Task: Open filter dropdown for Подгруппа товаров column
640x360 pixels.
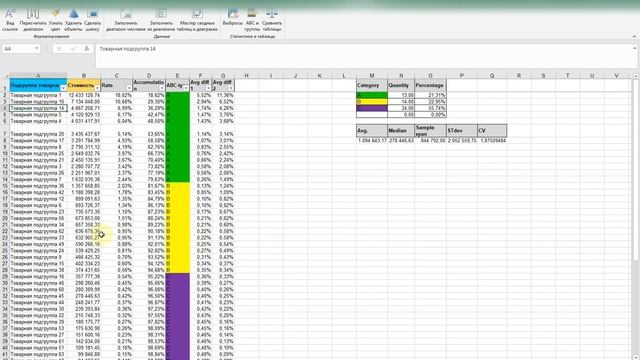Action: [x=63, y=88]
